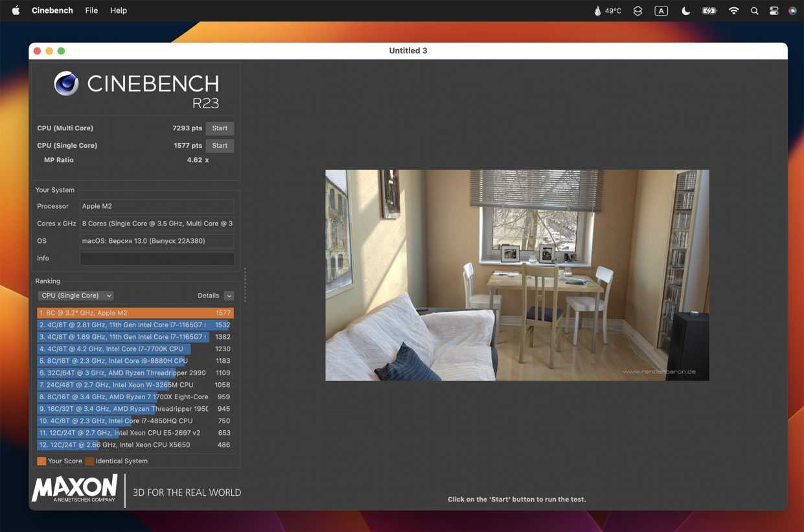Toggle Focus moon icon in menu bar
The width and height of the screenshot is (804, 532).
[685, 10]
